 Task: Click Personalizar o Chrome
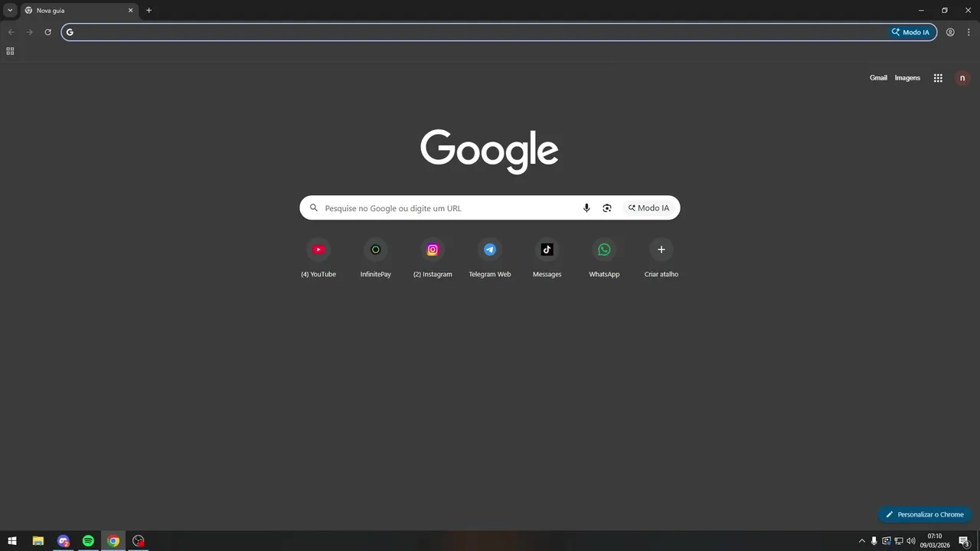(x=925, y=514)
